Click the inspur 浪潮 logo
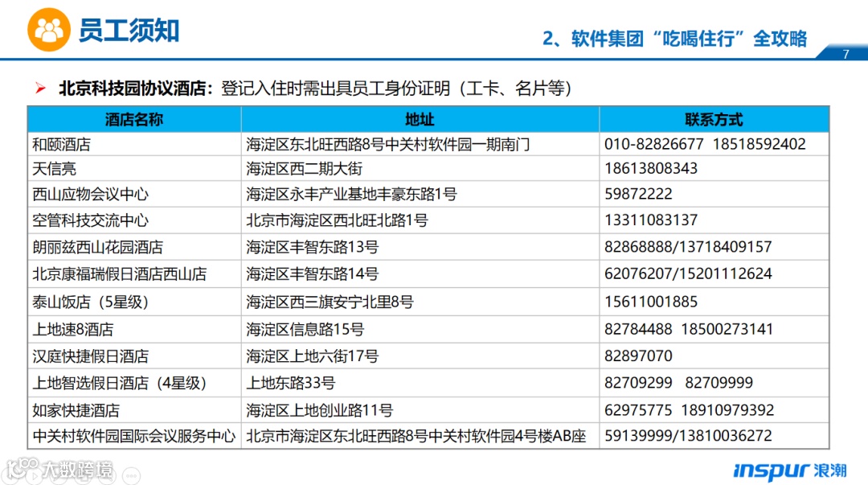 (790, 471)
